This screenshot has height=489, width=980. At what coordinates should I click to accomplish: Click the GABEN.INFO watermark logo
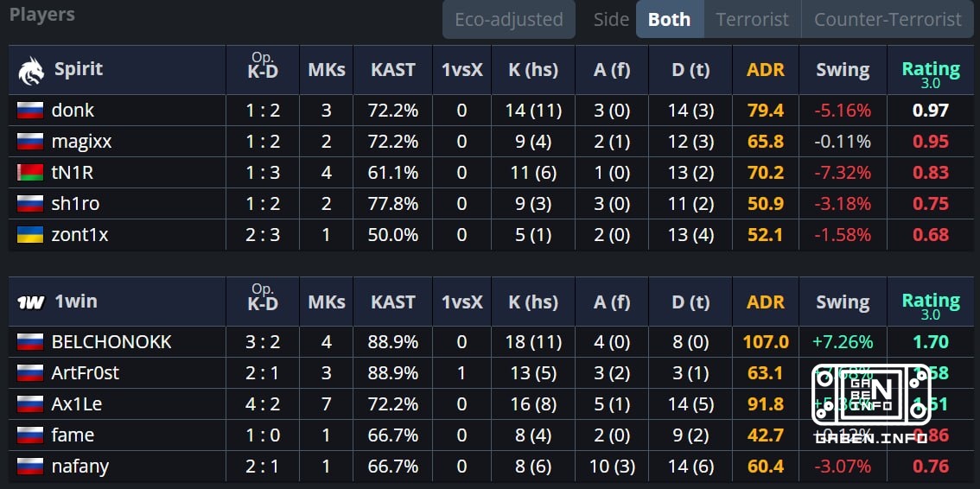870,404
